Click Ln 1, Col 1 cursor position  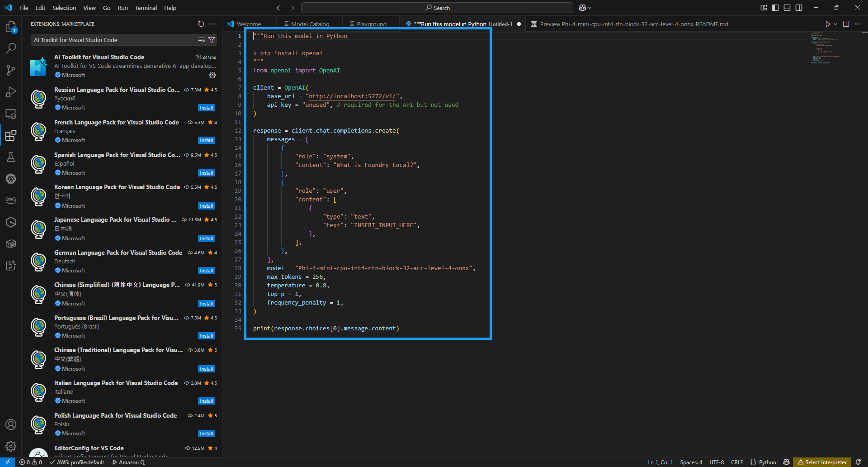tap(660, 462)
